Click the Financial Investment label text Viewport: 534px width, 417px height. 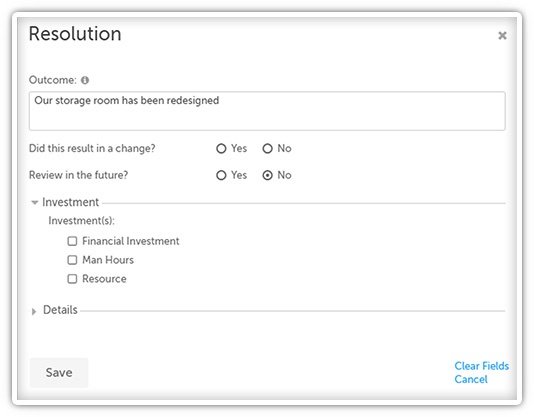coord(131,241)
